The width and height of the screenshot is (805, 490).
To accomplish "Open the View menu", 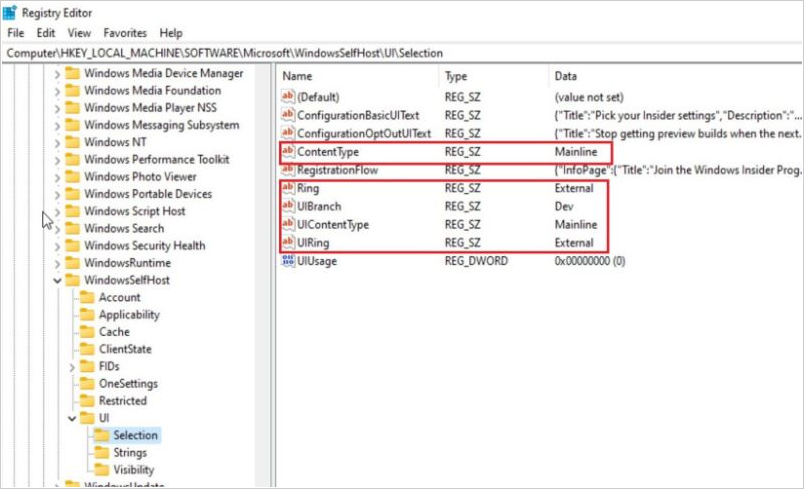I will click(79, 33).
